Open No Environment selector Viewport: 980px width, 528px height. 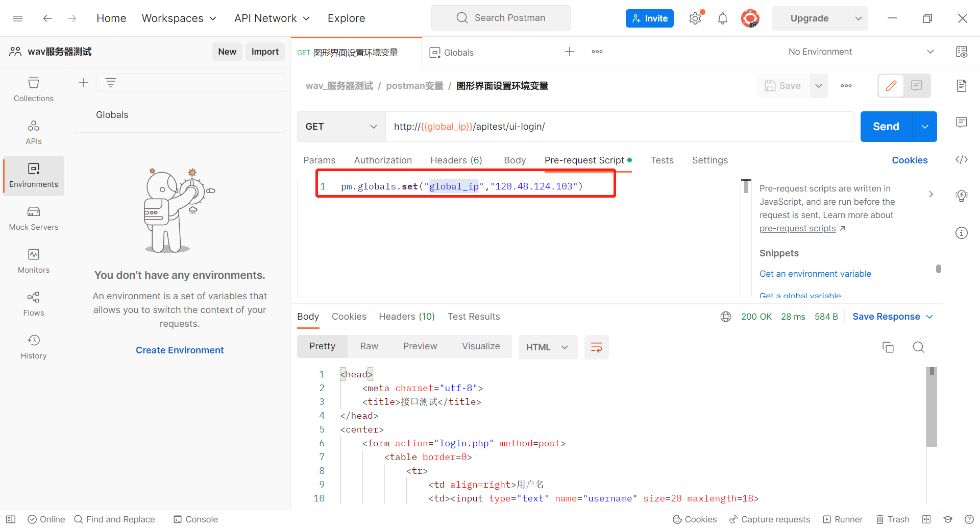click(x=861, y=52)
